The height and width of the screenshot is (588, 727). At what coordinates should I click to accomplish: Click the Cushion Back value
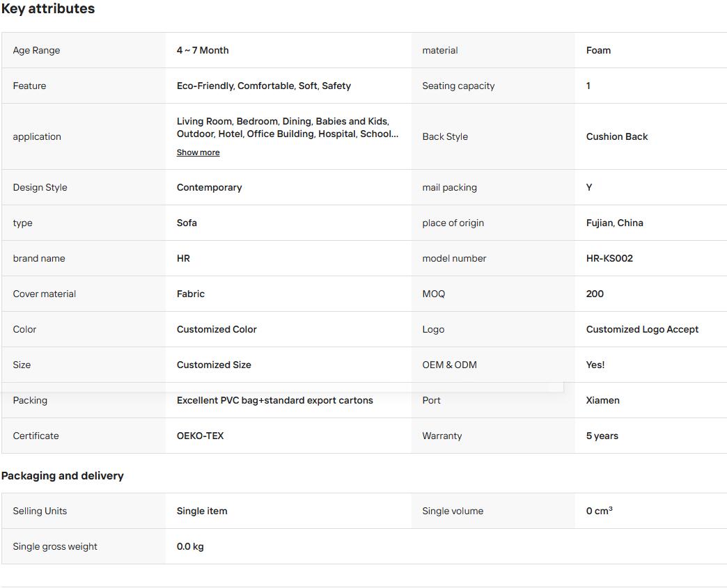point(617,136)
